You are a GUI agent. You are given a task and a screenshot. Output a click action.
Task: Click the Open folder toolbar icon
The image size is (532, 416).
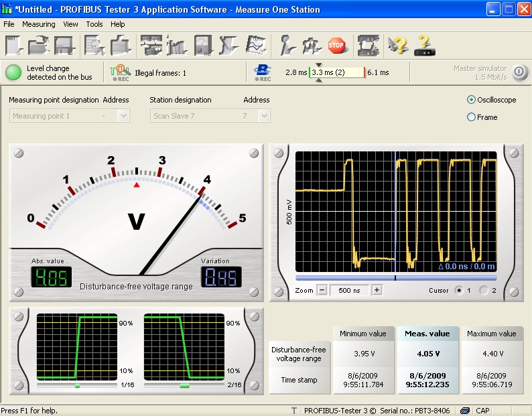[39, 46]
